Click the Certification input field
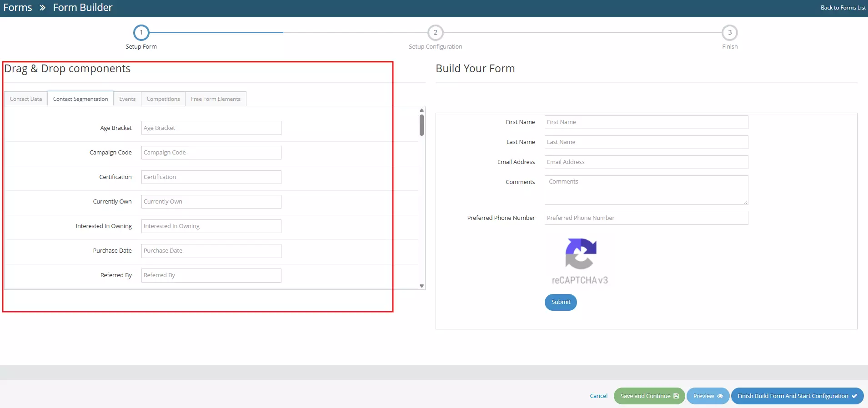This screenshot has height=408, width=868. point(211,177)
